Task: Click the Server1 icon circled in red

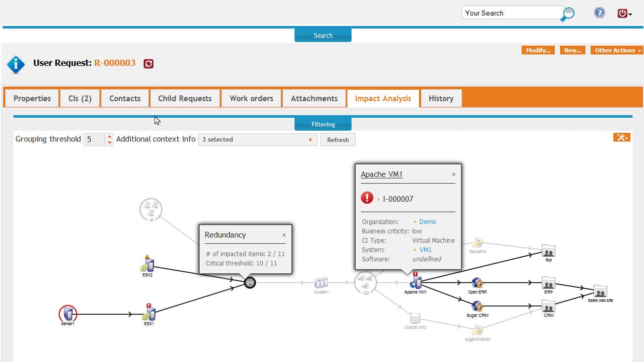Action: tap(67, 313)
